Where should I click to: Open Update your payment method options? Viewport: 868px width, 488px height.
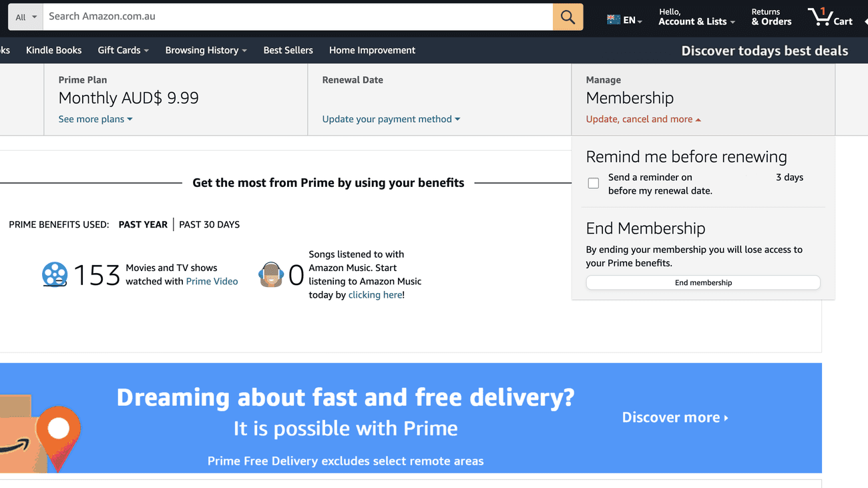pyautogui.click(x=391, y=119)
